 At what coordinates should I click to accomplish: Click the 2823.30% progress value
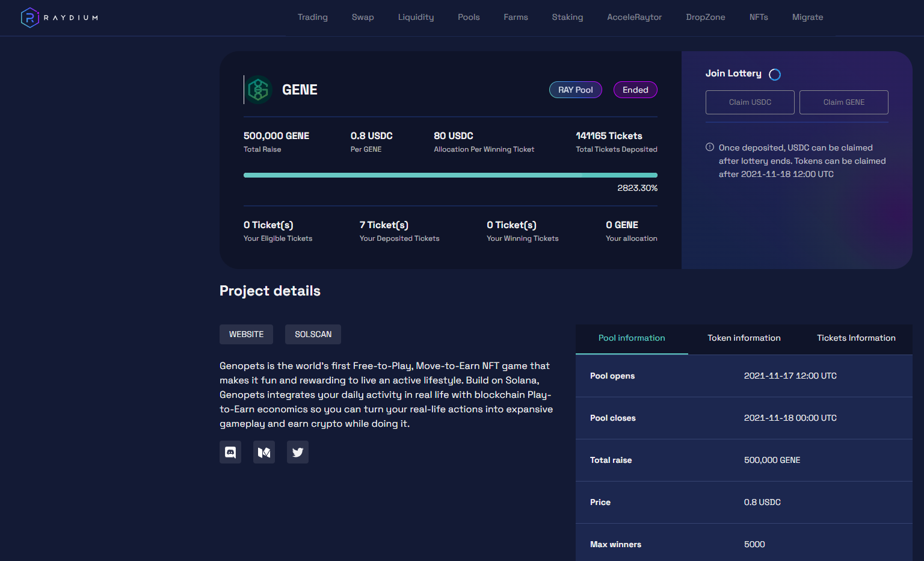click(x=637, y=188)
